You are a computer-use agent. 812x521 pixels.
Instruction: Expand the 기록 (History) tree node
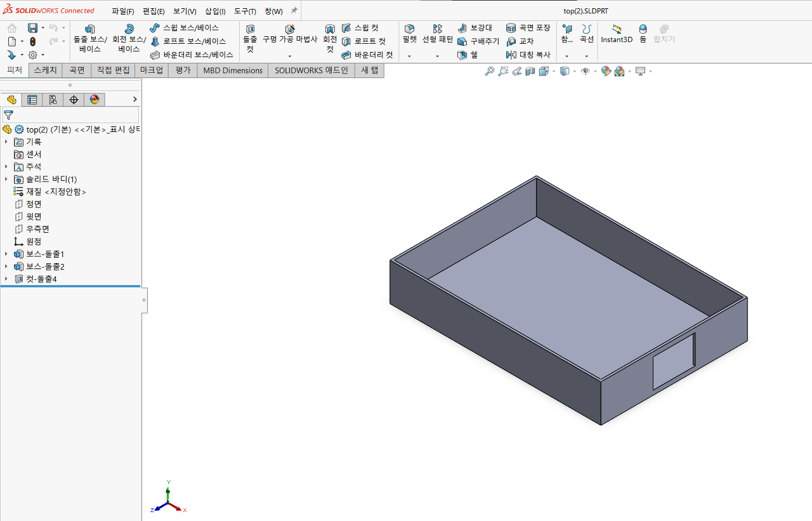coord(6,142)
